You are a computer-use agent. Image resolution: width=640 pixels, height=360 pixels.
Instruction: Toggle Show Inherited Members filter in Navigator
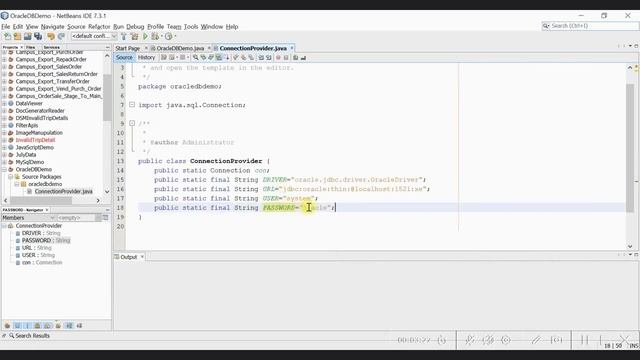pos(7,326)
